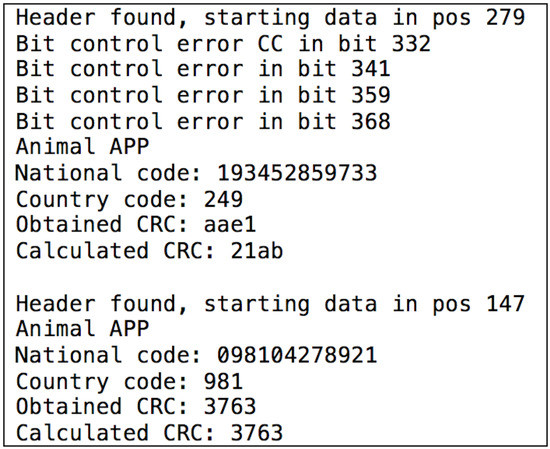This screenshot has width=550, height=449.
Task: Click the 'Calculated CRC: 21ab' line
Action: pyautogui.click(x=149, y=251)
